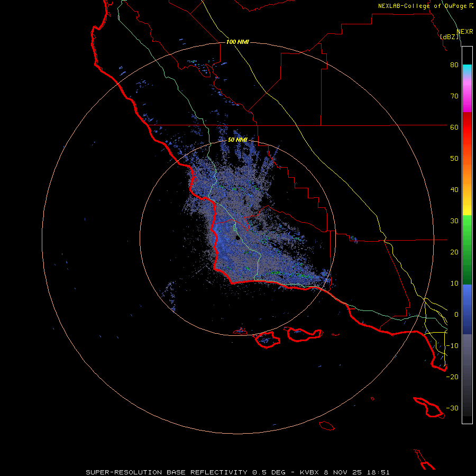
Task: Click the KVBX station identifier in the caption
Action: point(309,472)
